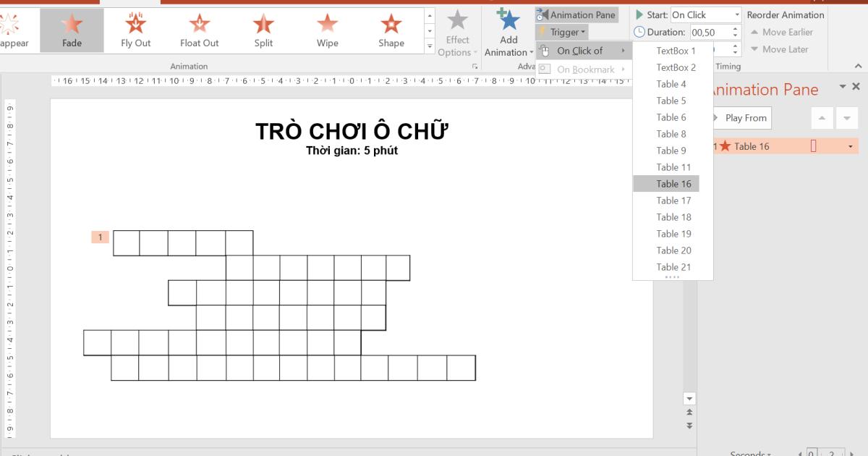The width and height of the screenshot is (868, 456).
Task: Select the Split animation effect
Action: coord(263,29)
